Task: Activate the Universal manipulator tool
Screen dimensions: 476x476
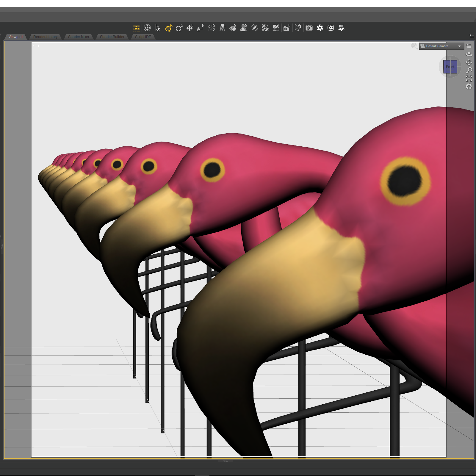Action: [169, 28]
